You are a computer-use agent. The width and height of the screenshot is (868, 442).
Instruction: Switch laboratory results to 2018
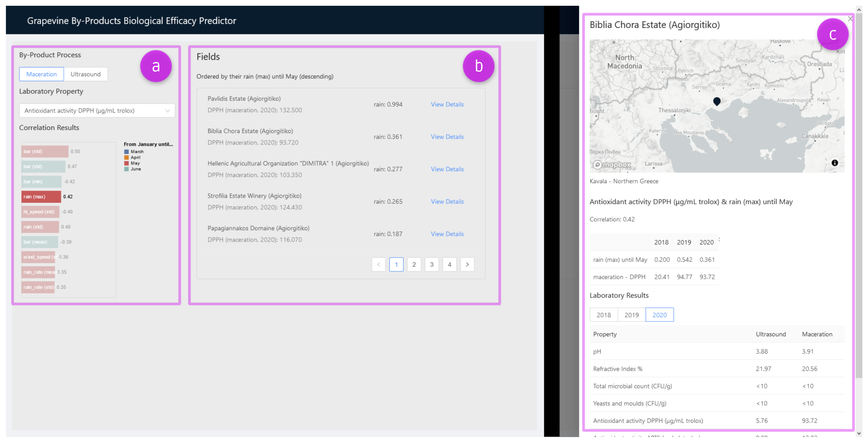pyautogui.click(x=604, y=314)
